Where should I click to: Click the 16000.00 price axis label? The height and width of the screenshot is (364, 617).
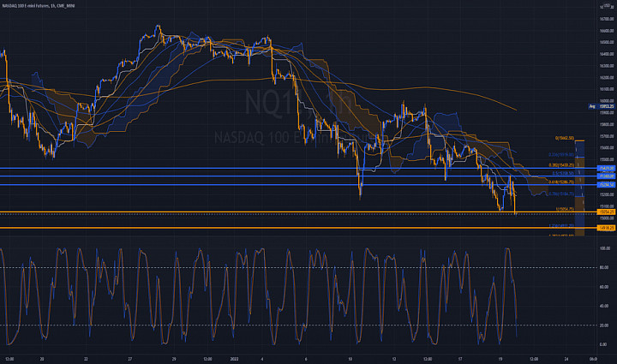[607, 101]
